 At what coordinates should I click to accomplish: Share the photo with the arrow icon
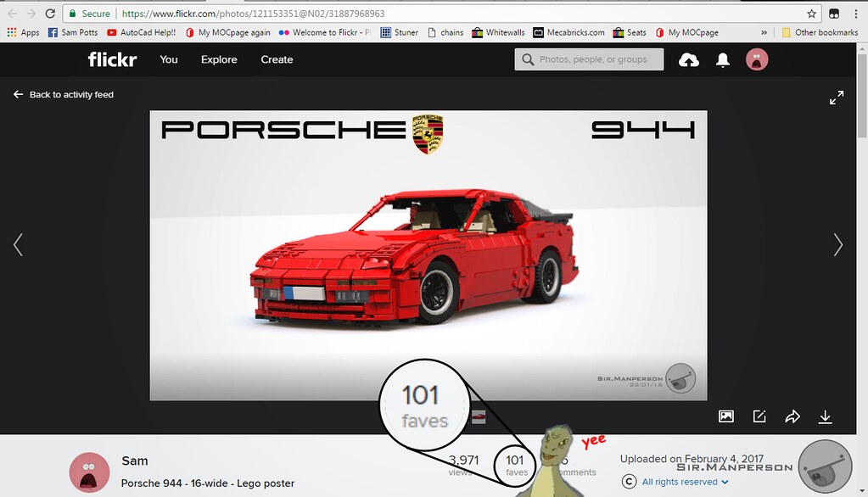[x=792, y=416]
